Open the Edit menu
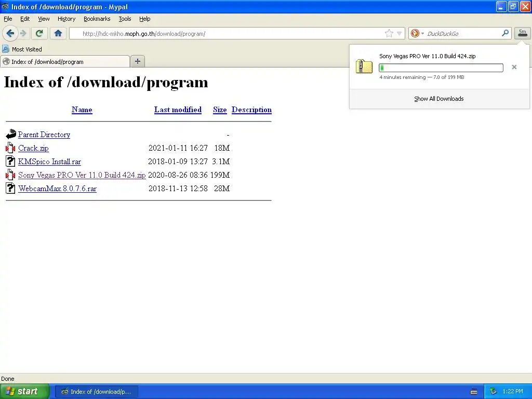 pos(25,19)
